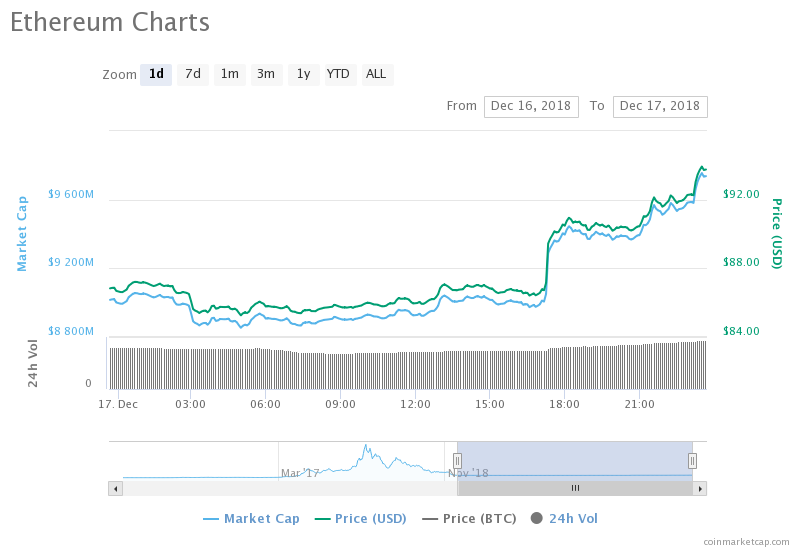Click the horizontal scrollbar thumb
This screenshot has height=550, width=800.
pos(575,489)
